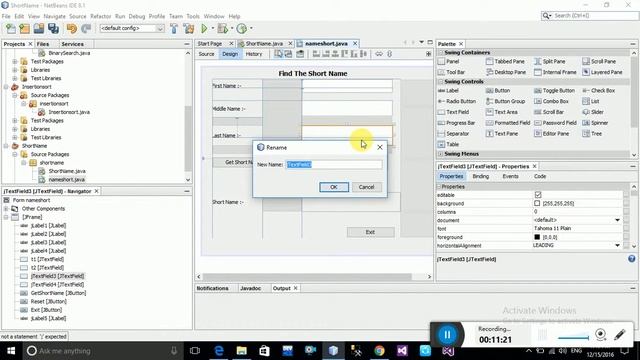
Task: Open the help icon in Properties description
Action: click(x=632, y=259)
